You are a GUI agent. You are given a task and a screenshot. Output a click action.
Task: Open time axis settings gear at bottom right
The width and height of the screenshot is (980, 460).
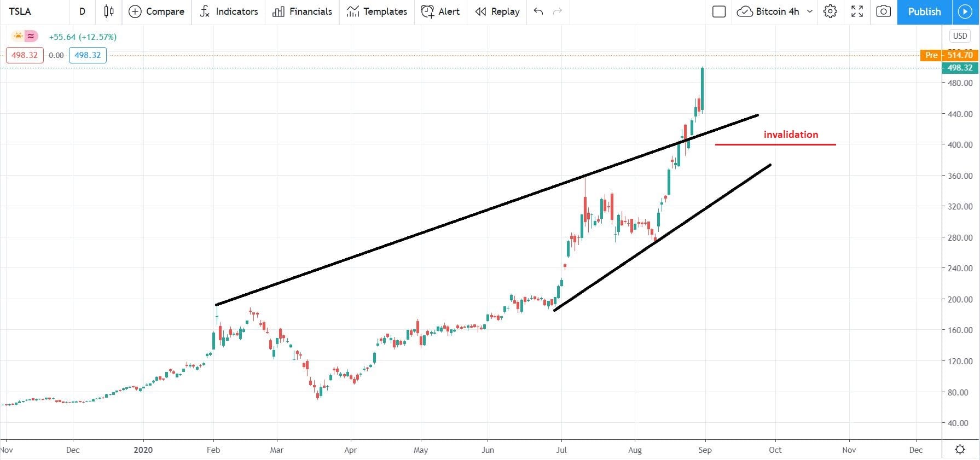[x=960, y=450]
